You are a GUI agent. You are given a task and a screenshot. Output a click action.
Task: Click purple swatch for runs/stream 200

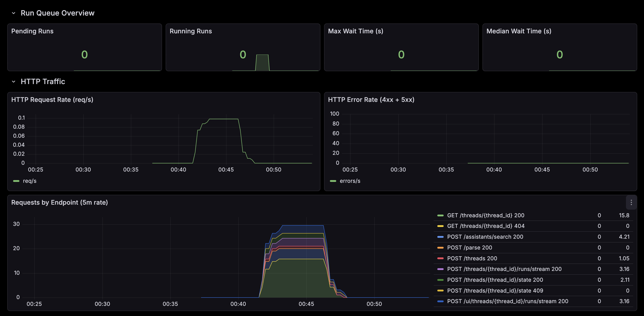(x=440, y=269)
